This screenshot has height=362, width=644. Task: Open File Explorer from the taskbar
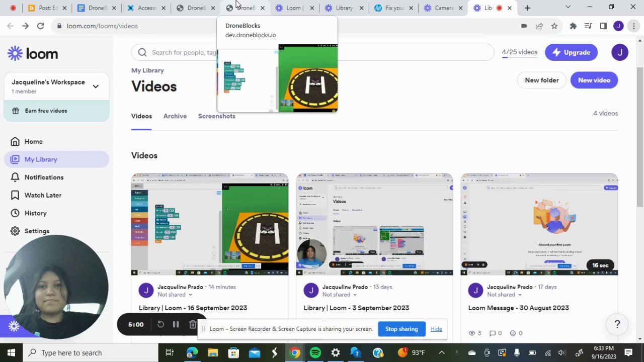213,352
